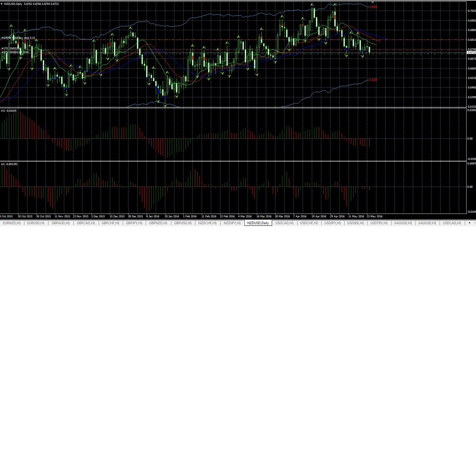Click the current price tag 0.6722 on the scale

pos(472,53)
